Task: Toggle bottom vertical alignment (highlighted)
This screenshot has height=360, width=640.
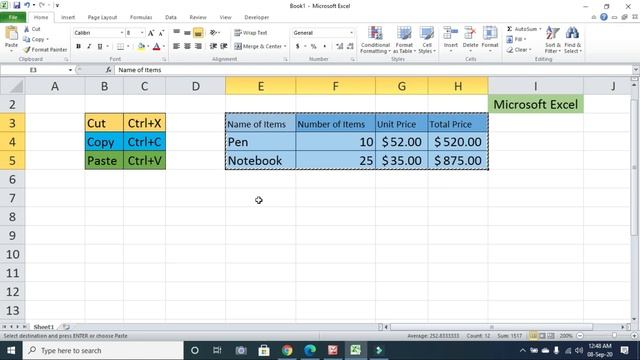Action: tap(198, 33)
